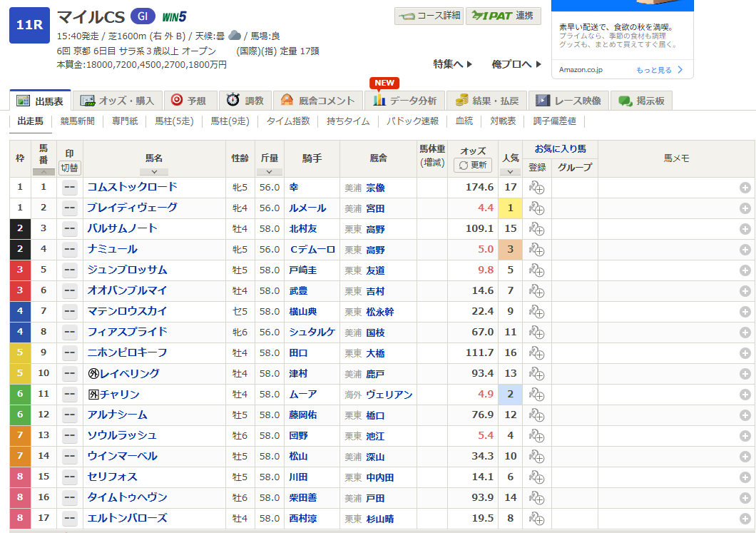Expand the 馬名 column sort dropdown
The height and width of the screenshot is (533, 756).
pos(154,171)
